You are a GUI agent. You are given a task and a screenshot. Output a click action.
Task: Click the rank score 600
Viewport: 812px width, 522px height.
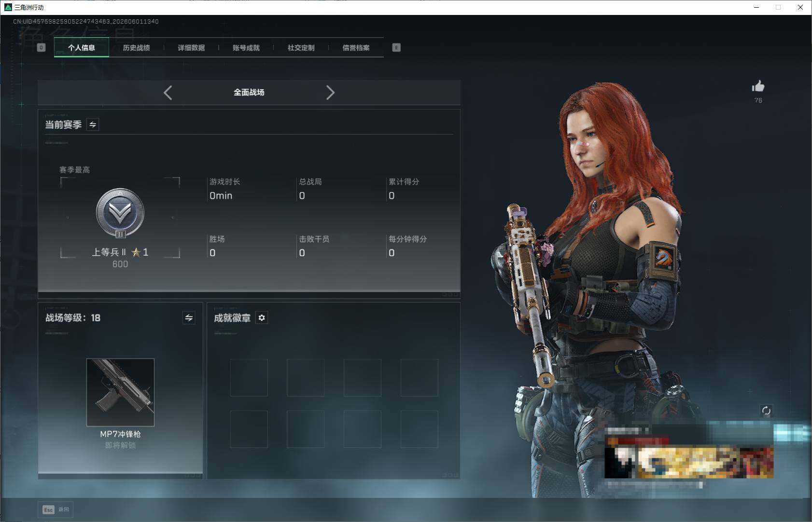tap(120, 264)
